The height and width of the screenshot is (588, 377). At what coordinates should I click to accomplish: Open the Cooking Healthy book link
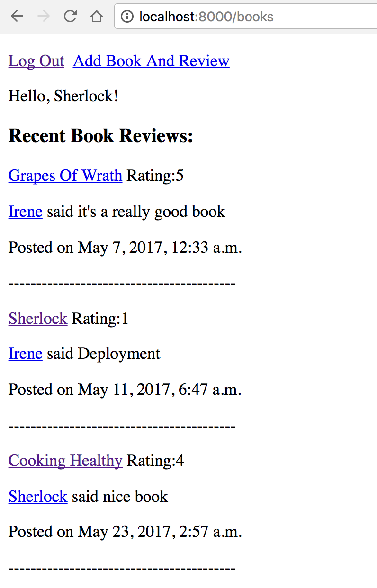click(x=65, y=461)
